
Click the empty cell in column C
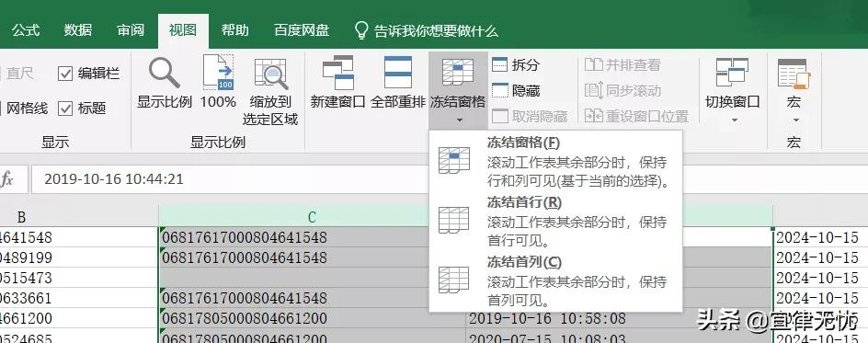point(313,278)
